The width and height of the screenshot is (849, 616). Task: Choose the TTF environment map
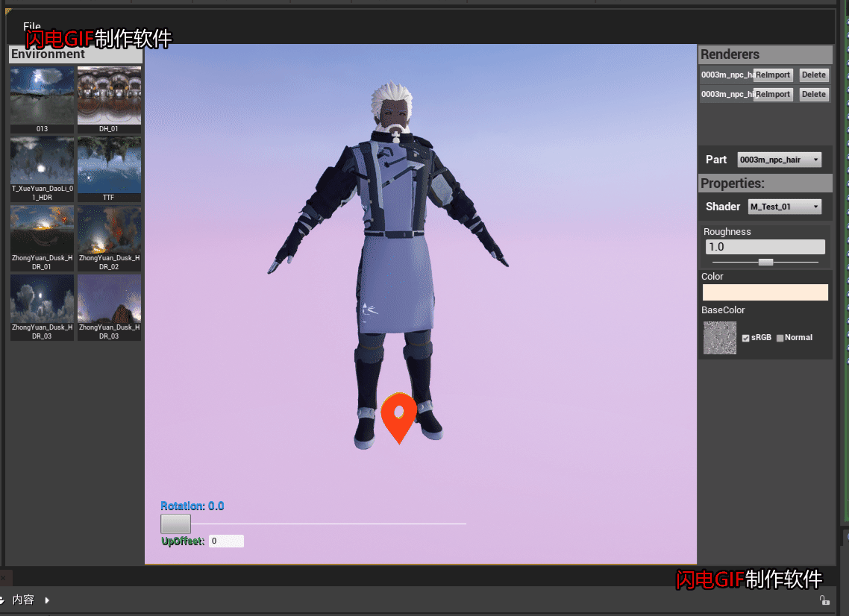coord(109,165)
